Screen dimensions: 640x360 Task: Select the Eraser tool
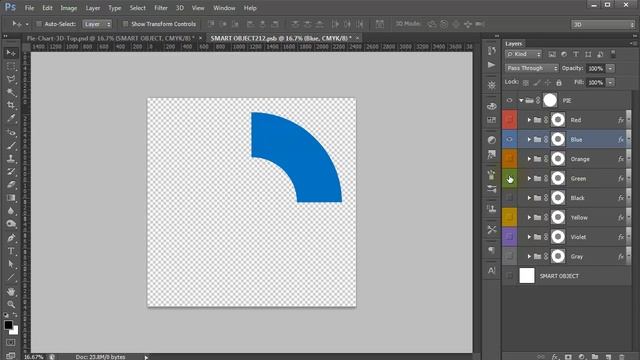tap(11, 184)
